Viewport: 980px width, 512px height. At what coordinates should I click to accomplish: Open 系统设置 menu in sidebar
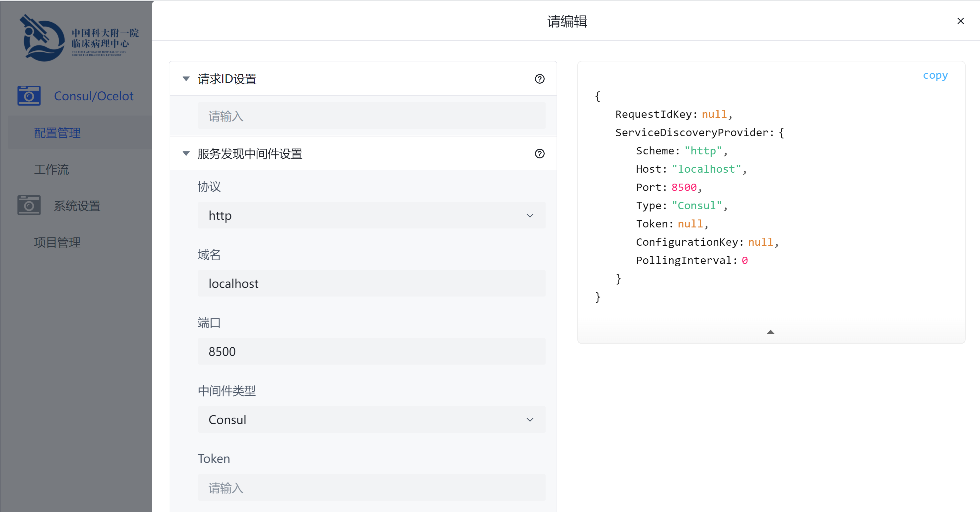click(x=77, y=206)
